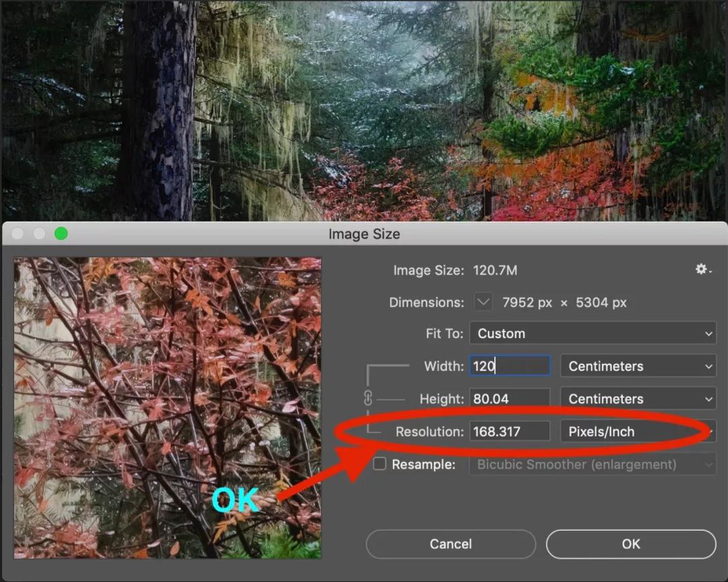Confirm with the OK button
This screenshot has width=728, height=582.
click(x=631, y=544)
